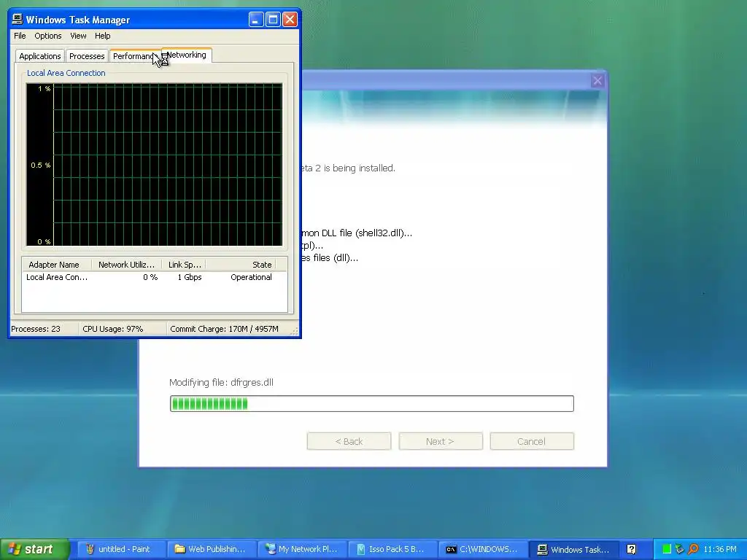Switch to the Processes tab
The height and width of the screenshot is (560, 747).
coord(87,56)
